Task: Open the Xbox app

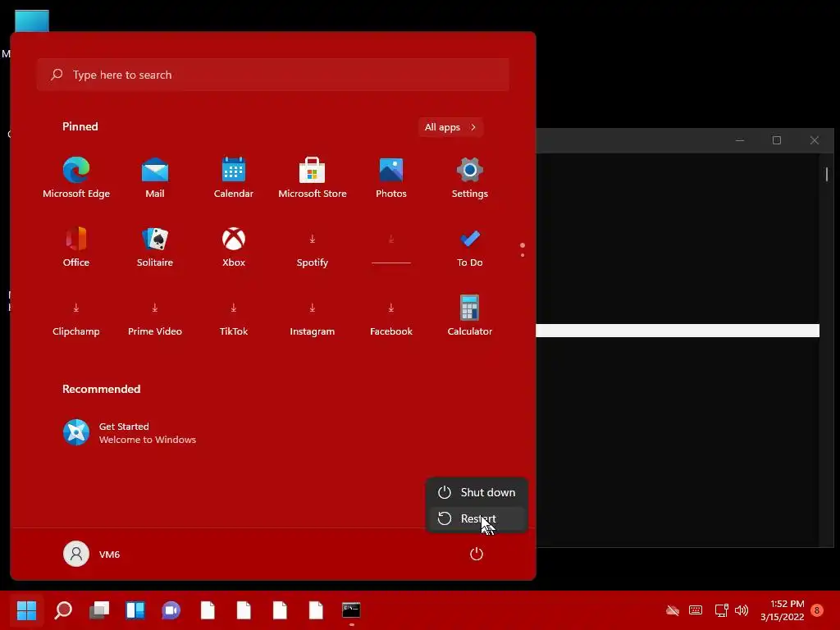Action: [234, 247]
